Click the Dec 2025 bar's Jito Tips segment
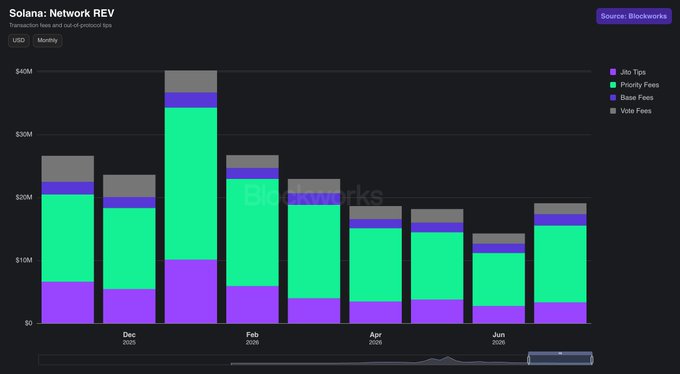The height and width of the screenshot is (374, 680). click(129, 306)
